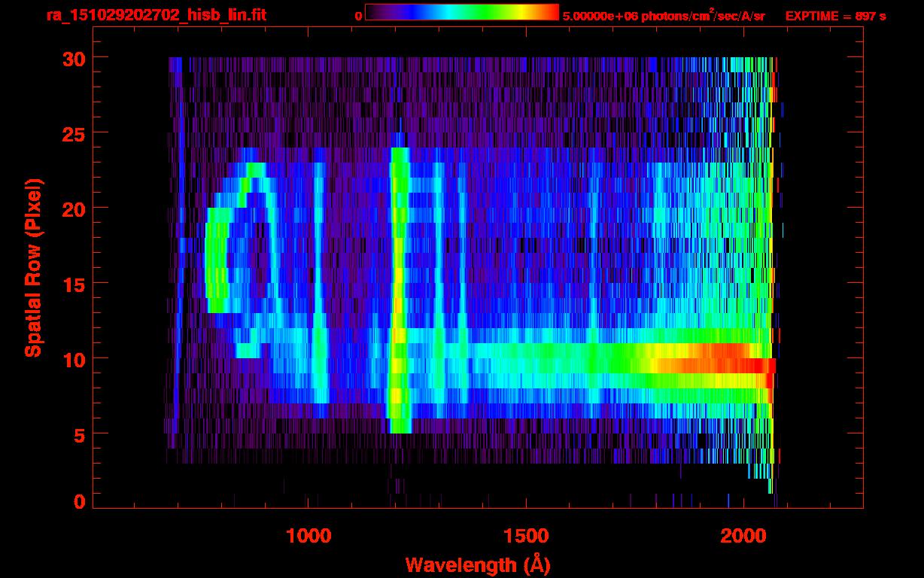
Task: Click the colorbar minimum label 0
Action: [359, 16]
